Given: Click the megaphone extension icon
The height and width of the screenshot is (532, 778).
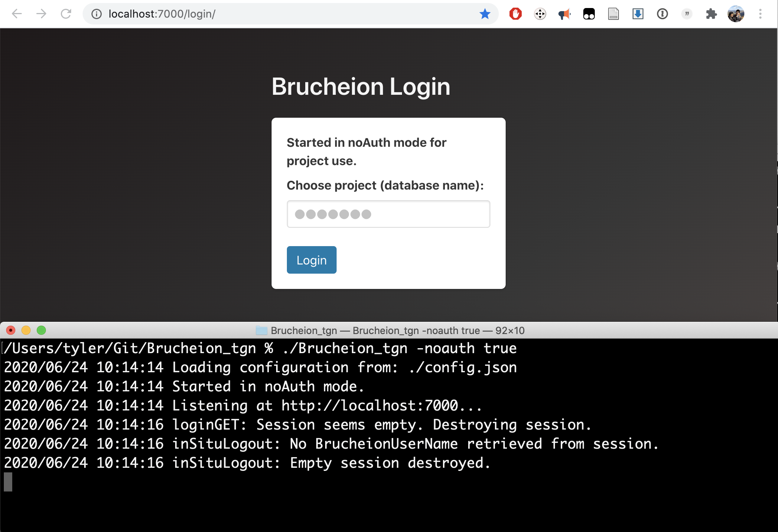Looking at the screenshot, I should coord(564,14).
